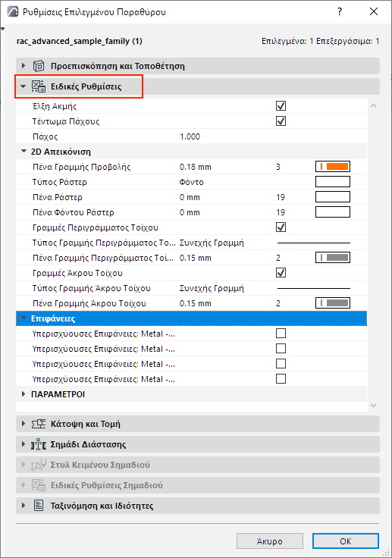Open Ταξινόμηση και Ιδιότητες panel header
Screen dimensions: 392x558
(x=198, y=506)
